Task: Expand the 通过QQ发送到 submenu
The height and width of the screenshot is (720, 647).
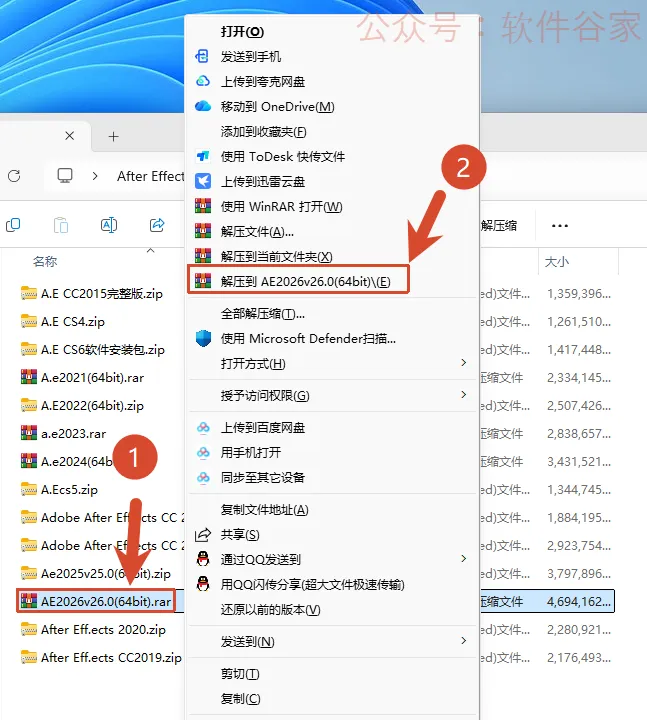Action: tap(464, 558)
